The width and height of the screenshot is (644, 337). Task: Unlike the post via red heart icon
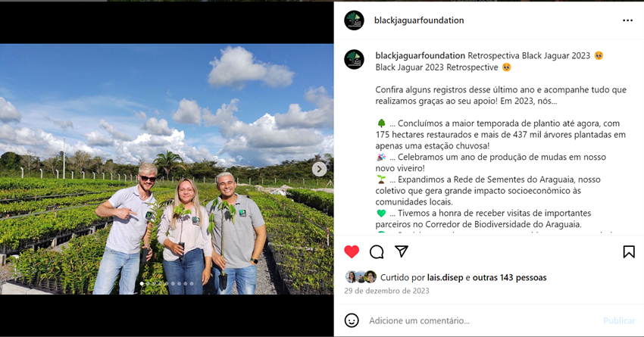pyautogui.click(x=352, y=251)
